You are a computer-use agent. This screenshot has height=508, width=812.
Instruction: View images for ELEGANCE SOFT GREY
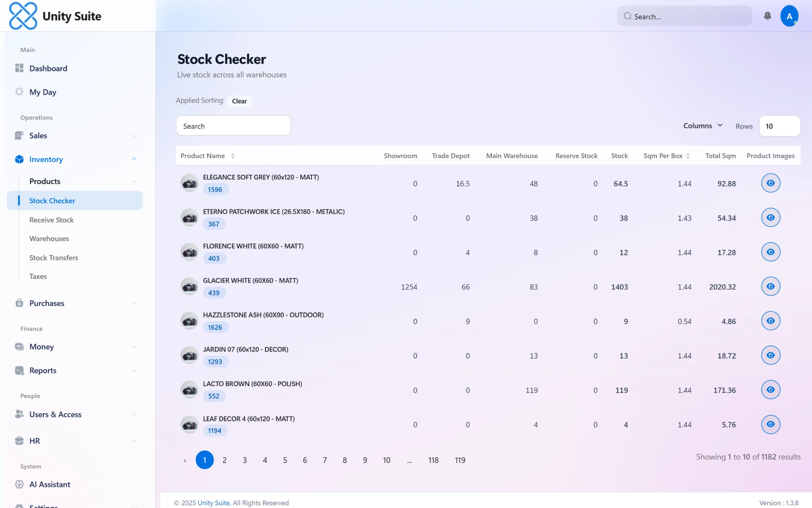point(771,183)
